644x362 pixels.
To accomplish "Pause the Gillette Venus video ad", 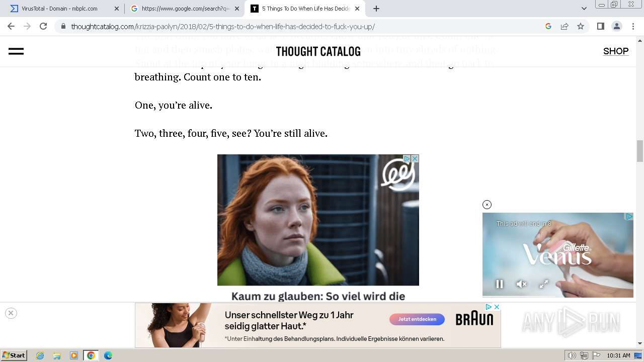I will coord(499,284).
